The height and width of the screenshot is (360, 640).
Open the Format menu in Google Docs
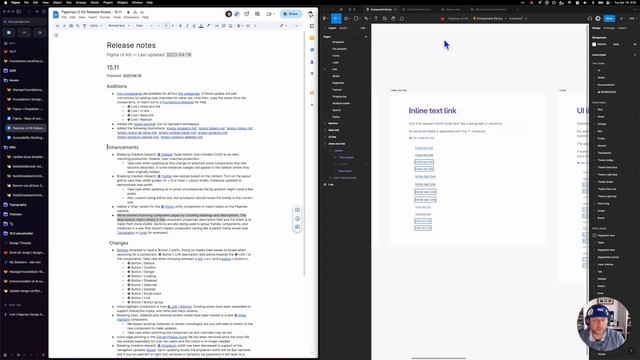coord(105,18)
